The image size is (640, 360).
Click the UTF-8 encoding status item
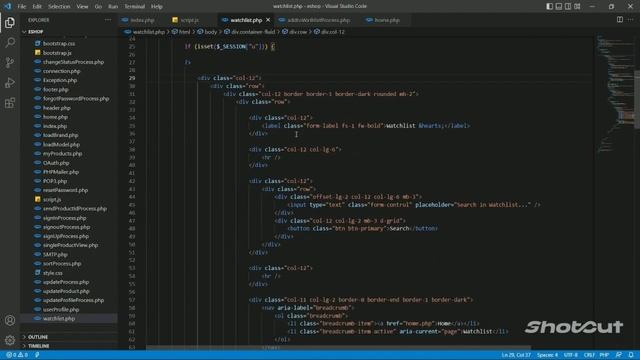[x=571, y=355]
